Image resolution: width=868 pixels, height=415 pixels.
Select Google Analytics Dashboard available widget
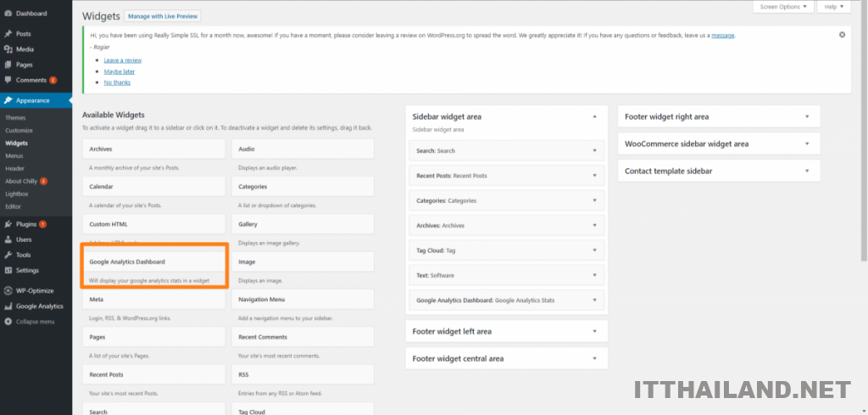pos(154,262)
